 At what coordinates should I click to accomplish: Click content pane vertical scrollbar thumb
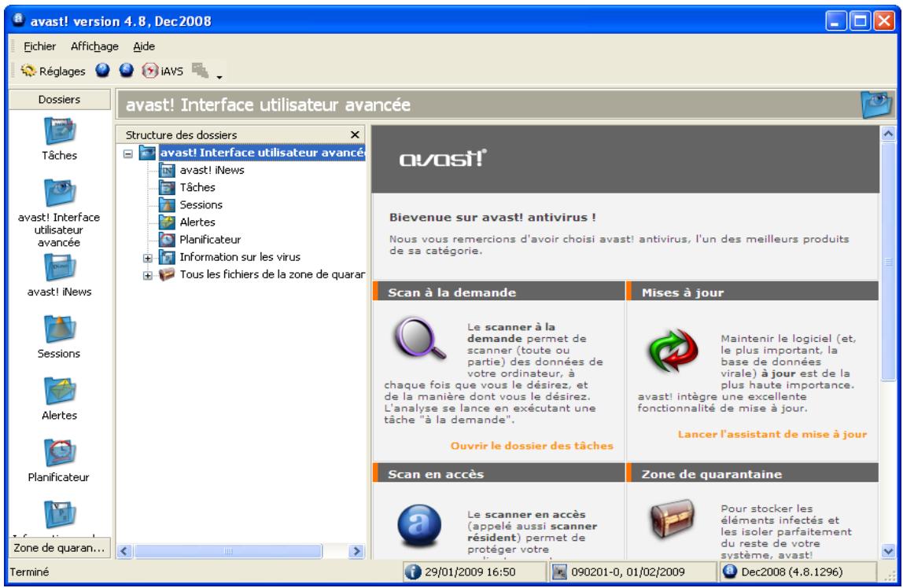[x=889, y=261]
